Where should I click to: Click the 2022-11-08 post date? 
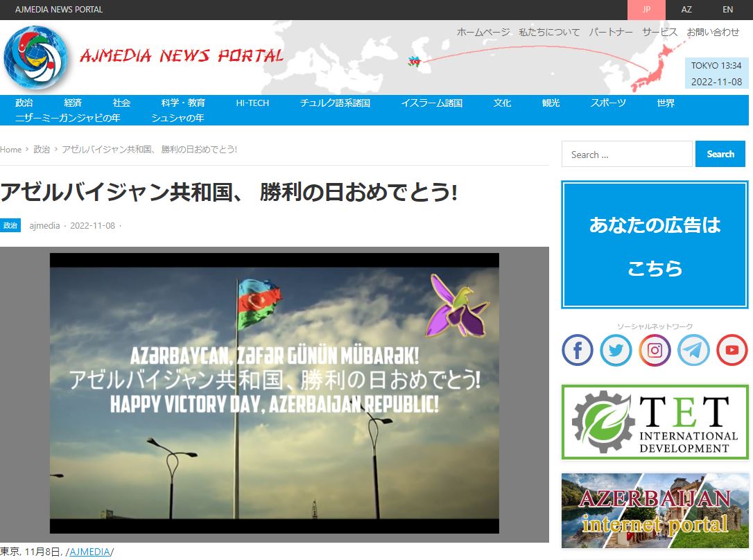click(93, 225)
